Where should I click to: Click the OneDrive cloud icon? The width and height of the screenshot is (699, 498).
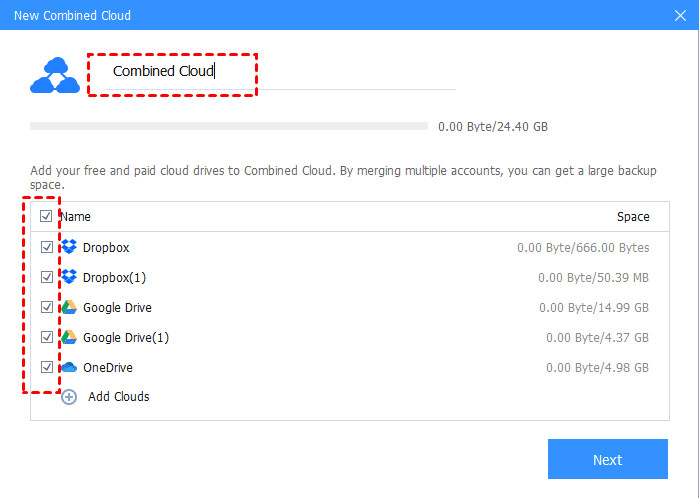(x=69, y=367)
